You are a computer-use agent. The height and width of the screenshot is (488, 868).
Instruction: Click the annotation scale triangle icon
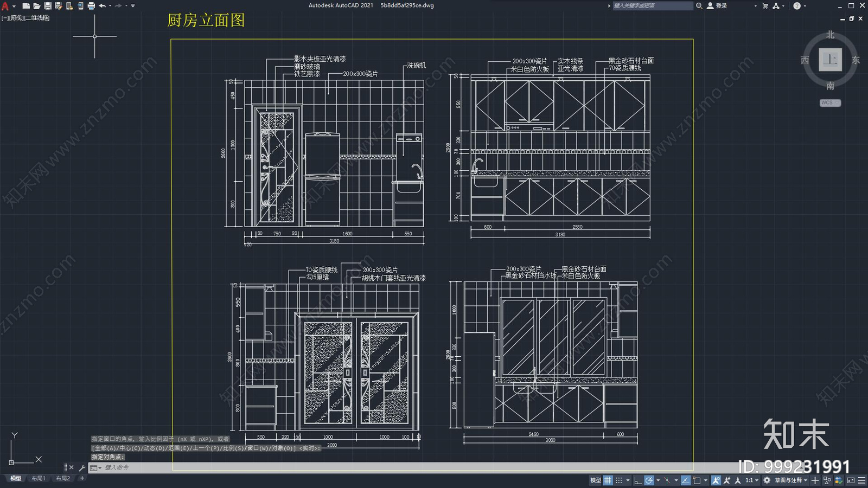(737, 480)
